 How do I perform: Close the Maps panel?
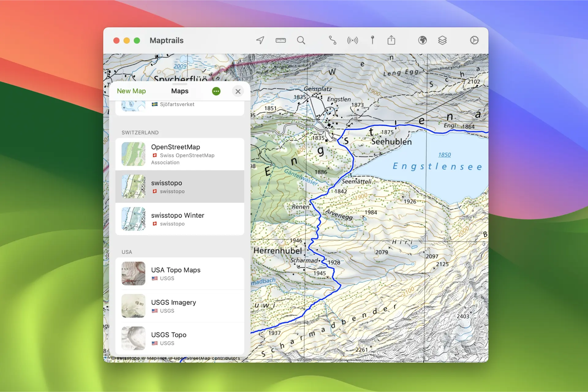point(238,91)
